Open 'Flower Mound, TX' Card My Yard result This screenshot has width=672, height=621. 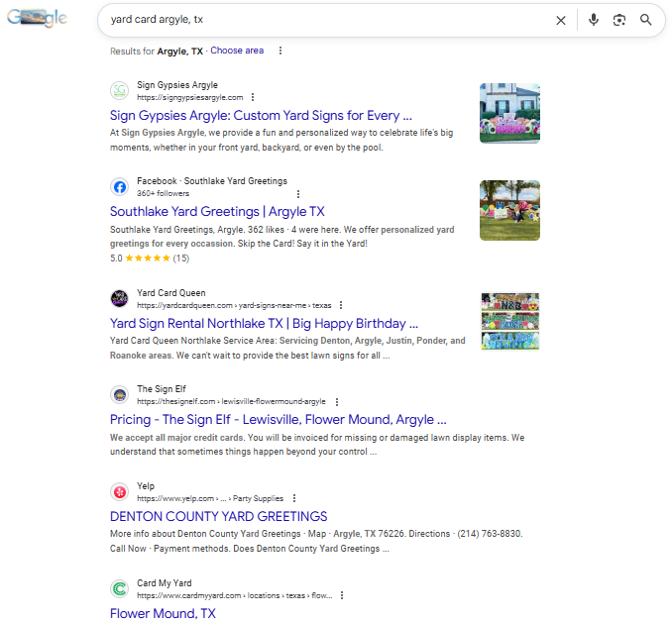pyautogui.click(x=163, y=613)
